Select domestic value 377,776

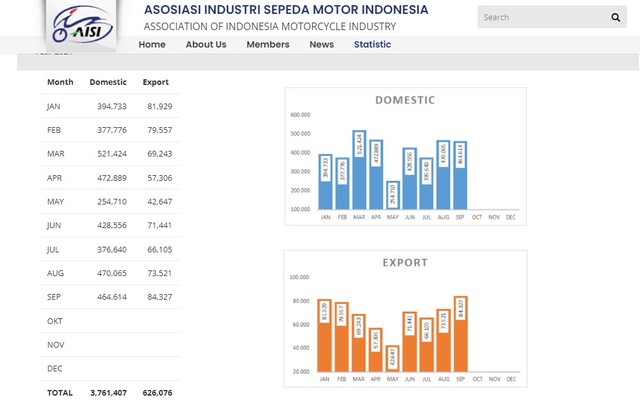(112, 130)
